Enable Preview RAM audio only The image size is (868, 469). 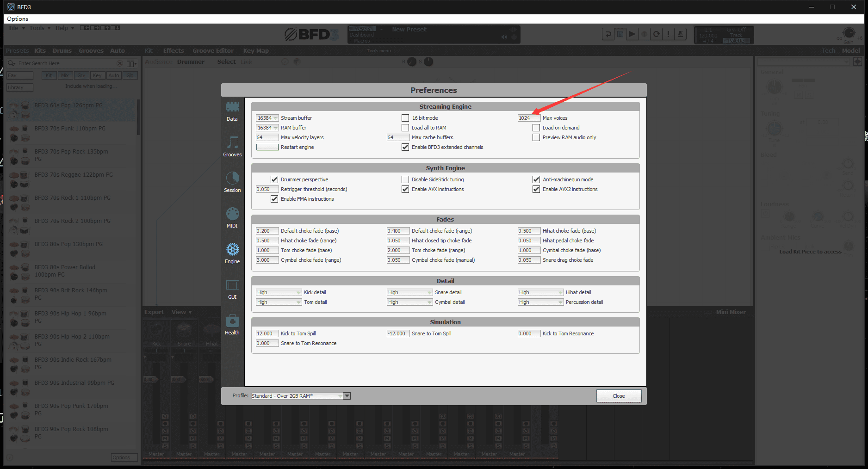click(536, 137)
